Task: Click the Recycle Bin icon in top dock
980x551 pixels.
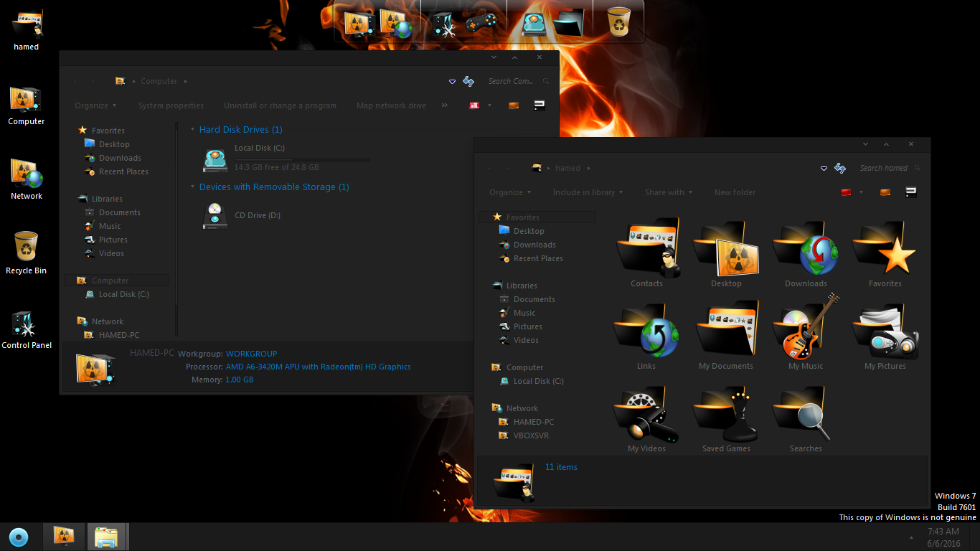Action: tap(618, 22)
